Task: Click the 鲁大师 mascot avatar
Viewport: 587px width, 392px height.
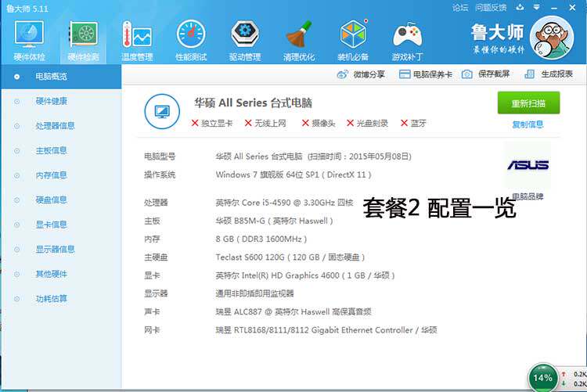Action: (552, 38)
